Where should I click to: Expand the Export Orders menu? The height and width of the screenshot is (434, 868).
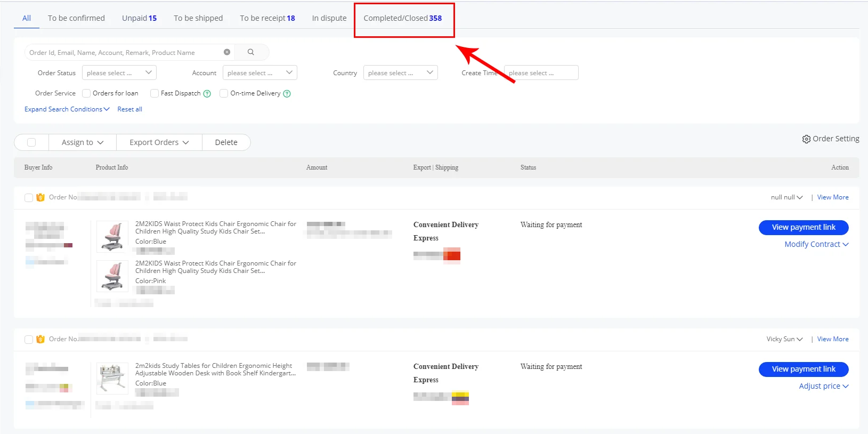[159, 142]
